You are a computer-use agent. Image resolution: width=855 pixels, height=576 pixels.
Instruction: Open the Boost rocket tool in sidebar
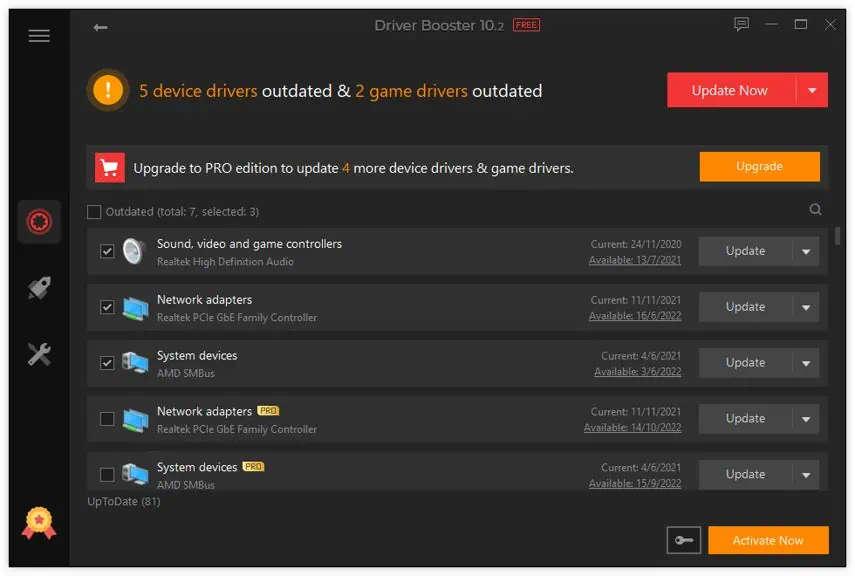(39, 287)
